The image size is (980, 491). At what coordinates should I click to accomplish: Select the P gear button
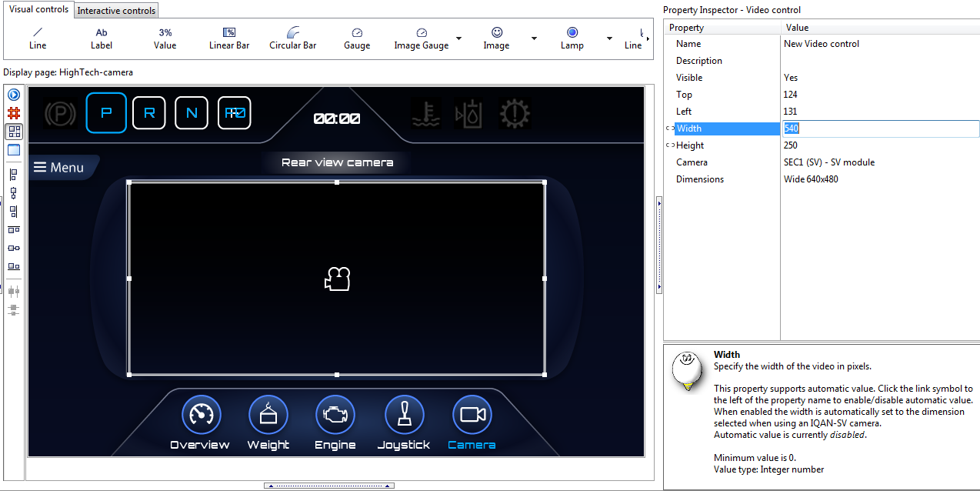point(106,113)
